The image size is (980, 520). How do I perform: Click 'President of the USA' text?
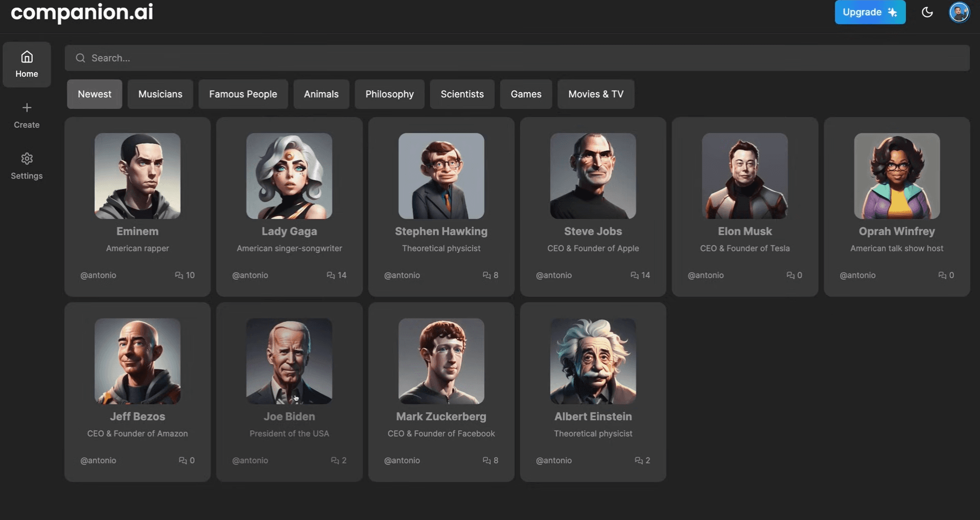[x=289, y=434]
